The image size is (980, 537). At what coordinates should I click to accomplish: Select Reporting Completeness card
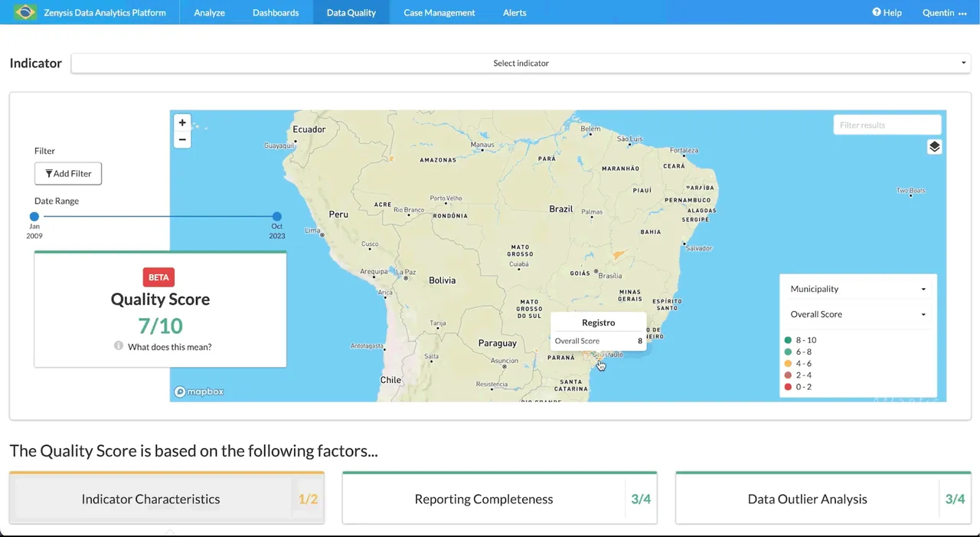point(499,499)
